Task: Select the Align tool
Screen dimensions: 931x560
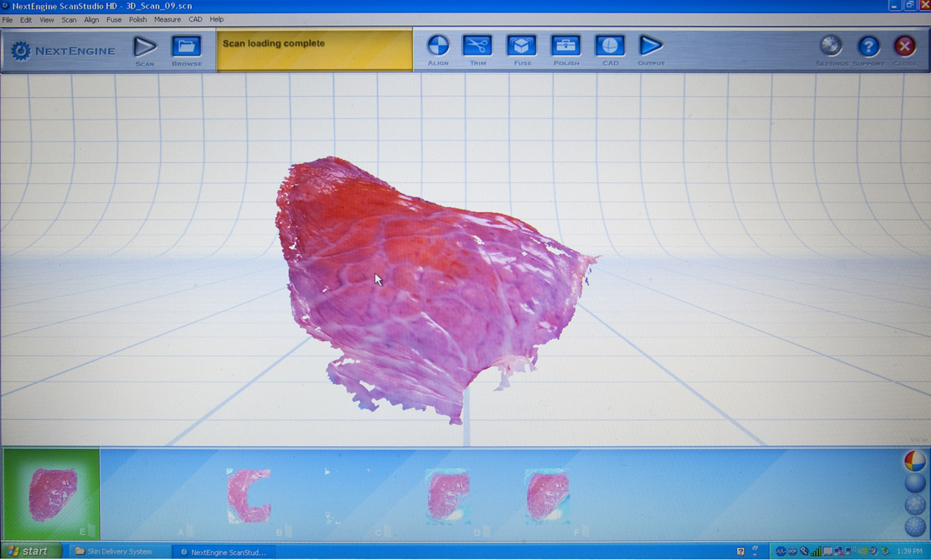Action: click(x=438, y=47)
